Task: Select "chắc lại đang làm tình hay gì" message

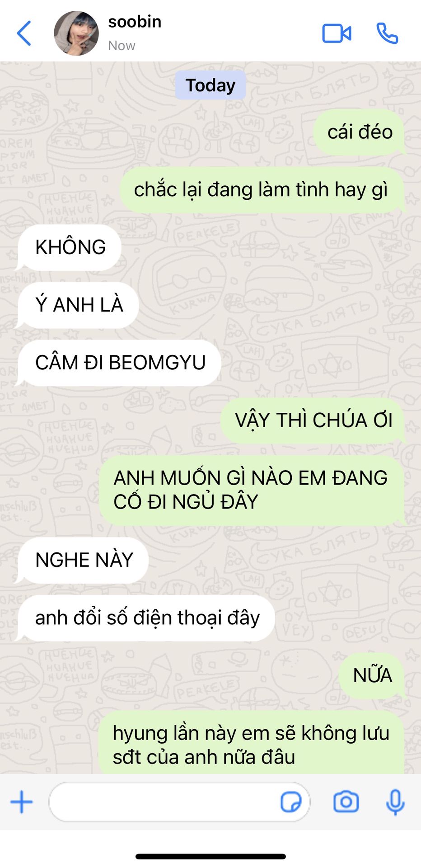Action: point(262,190)
